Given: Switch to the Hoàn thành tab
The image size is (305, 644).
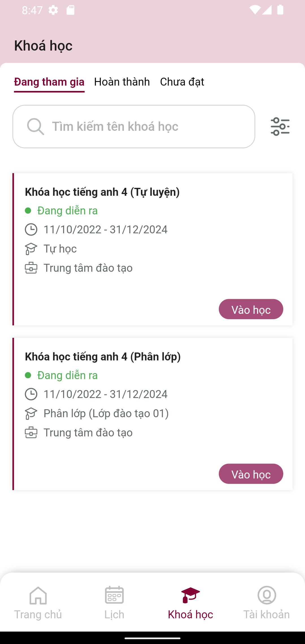Looking at the screenshot, I should [122, 82].
